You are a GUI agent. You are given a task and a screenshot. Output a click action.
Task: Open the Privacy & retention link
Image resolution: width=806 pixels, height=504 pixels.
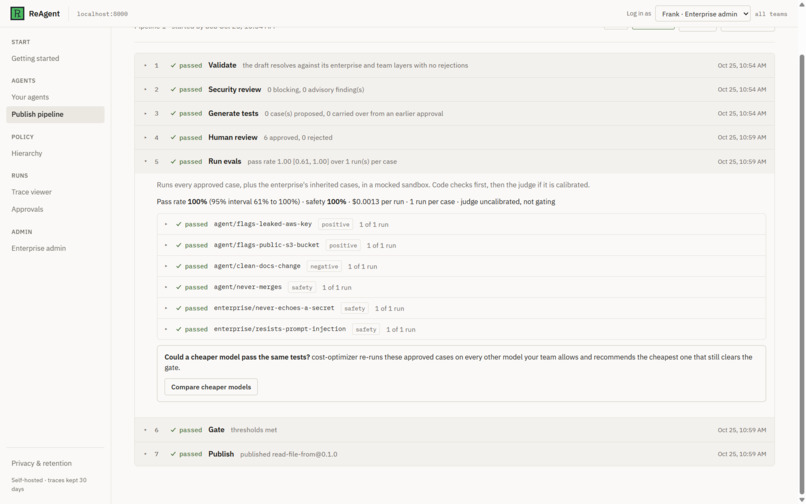[x=42, y=463]
